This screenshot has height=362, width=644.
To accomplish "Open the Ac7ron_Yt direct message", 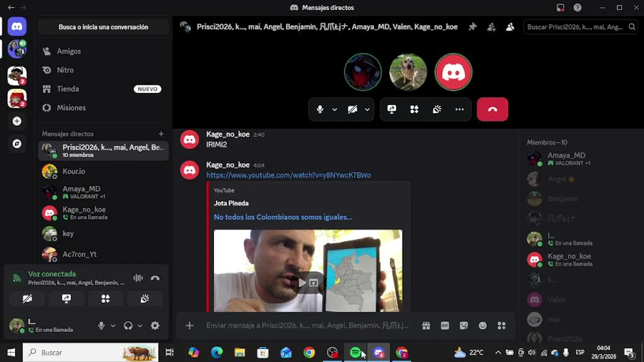I will [x=103, y=254].
